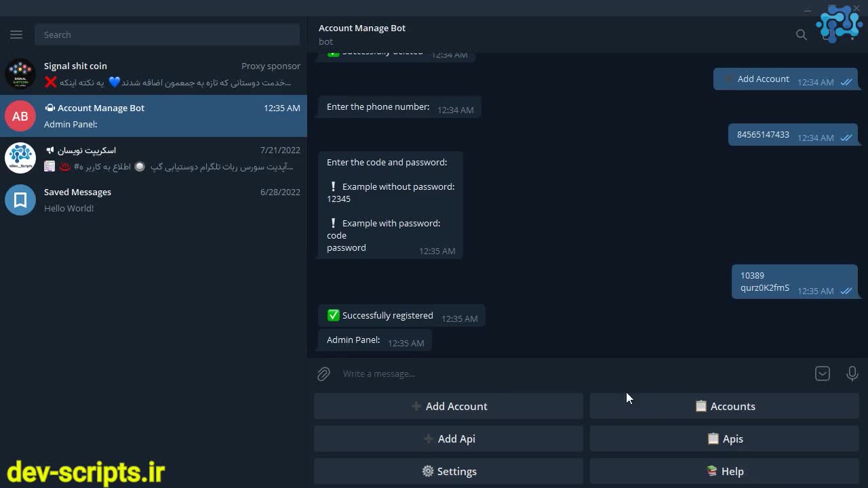The image size is (868, 488).
Task: Toggle the bot keyboard button icon
Action: 822,373
